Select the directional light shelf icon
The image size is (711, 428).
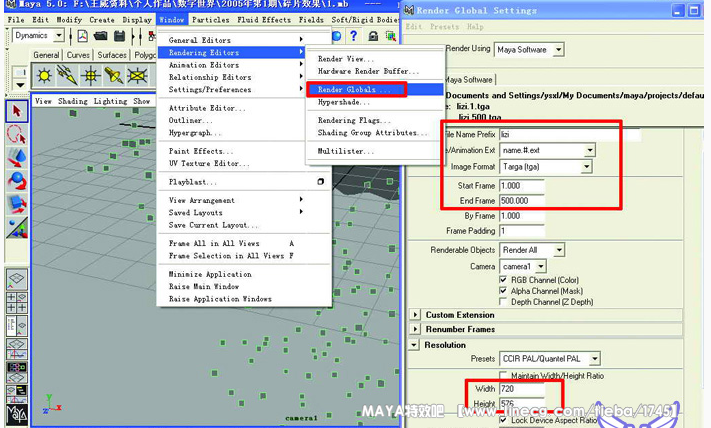coord(67,75)
